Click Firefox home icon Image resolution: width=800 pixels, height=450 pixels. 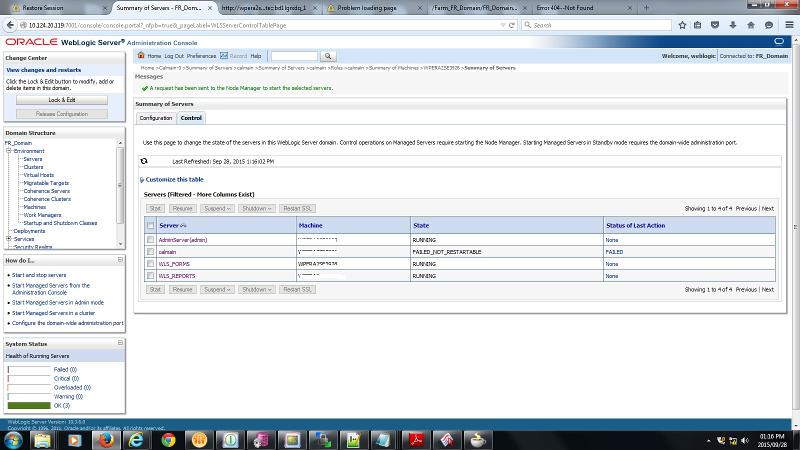coord(751,25)
